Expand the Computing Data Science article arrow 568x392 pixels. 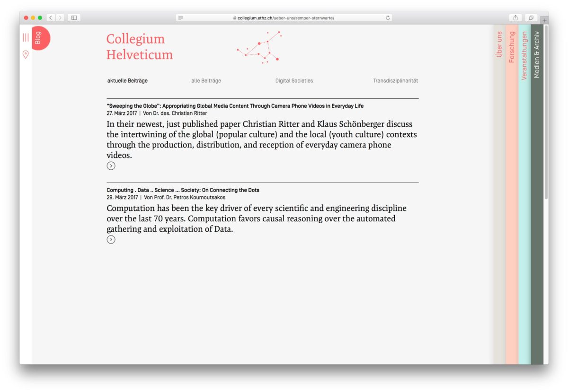click(111, 240)
